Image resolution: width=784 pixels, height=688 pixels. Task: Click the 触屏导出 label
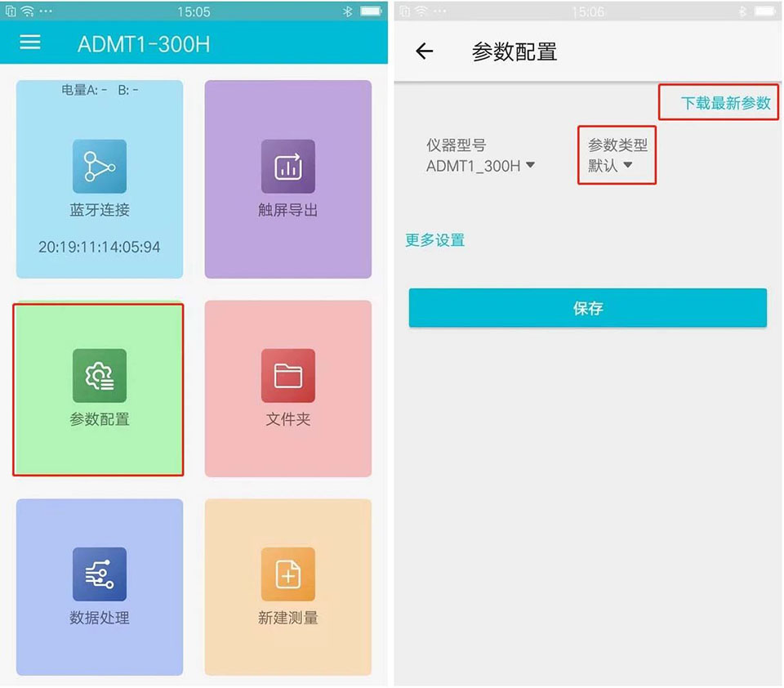point(288,210)
